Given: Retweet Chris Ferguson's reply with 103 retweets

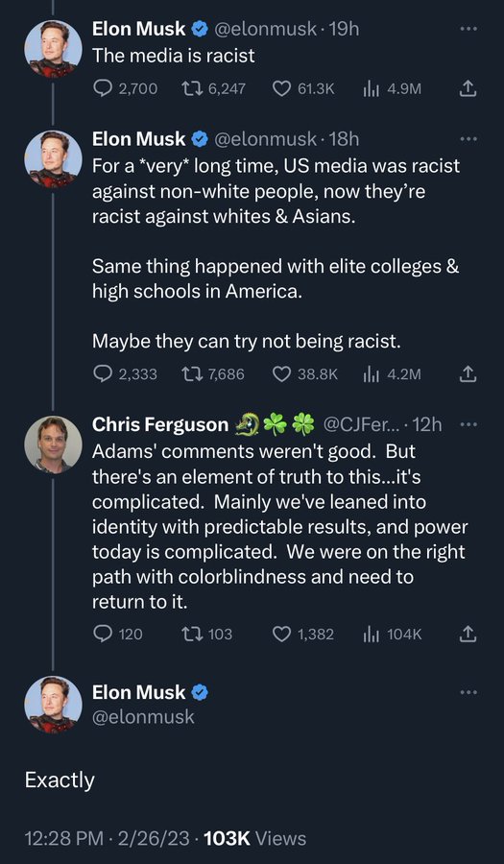Looking at the screenshot, I should click(x=206, y=635).
